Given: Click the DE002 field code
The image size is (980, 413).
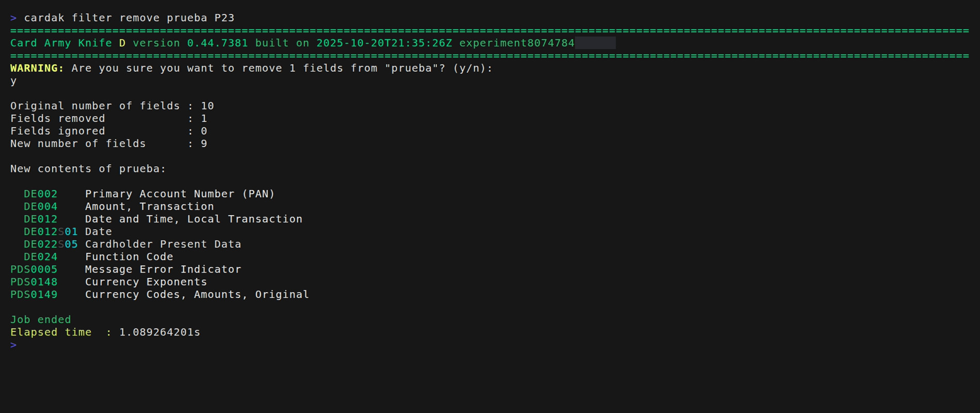Looking at the screenshot, I should pos(40,194).
